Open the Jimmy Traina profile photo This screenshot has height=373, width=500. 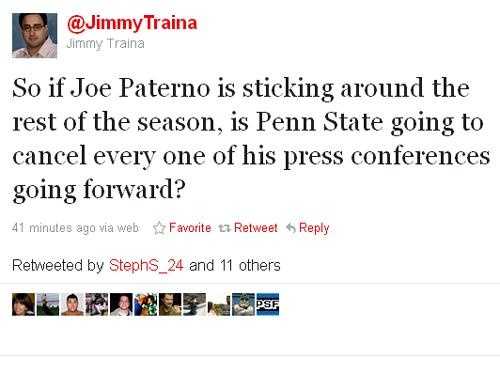pyautogui.click(x=35, y=36)
